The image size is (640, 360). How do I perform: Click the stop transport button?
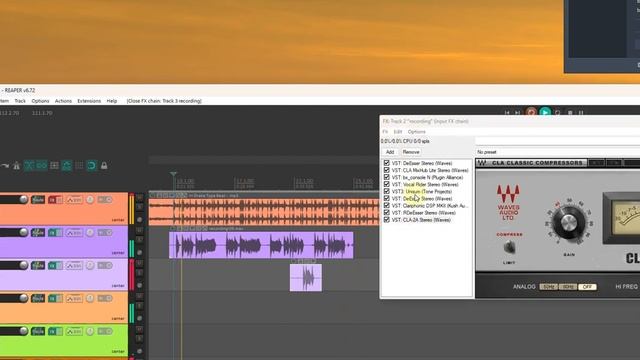pos(570,112)
